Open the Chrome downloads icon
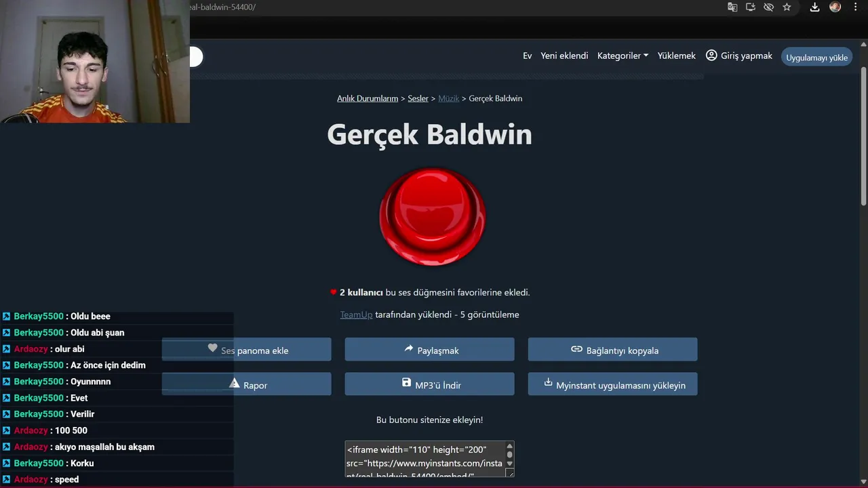The width and height of the screenshot is (868, 488). (815, 7)
